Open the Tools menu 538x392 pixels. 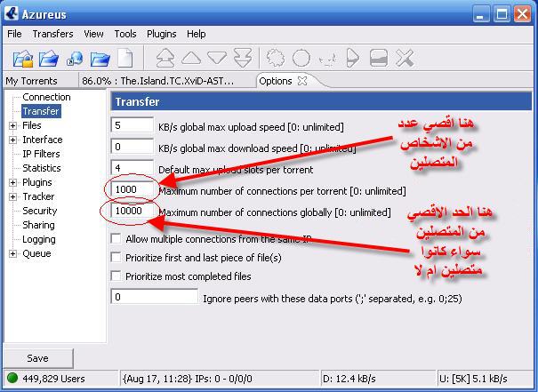pyautogui.click(x=125, y=34)
